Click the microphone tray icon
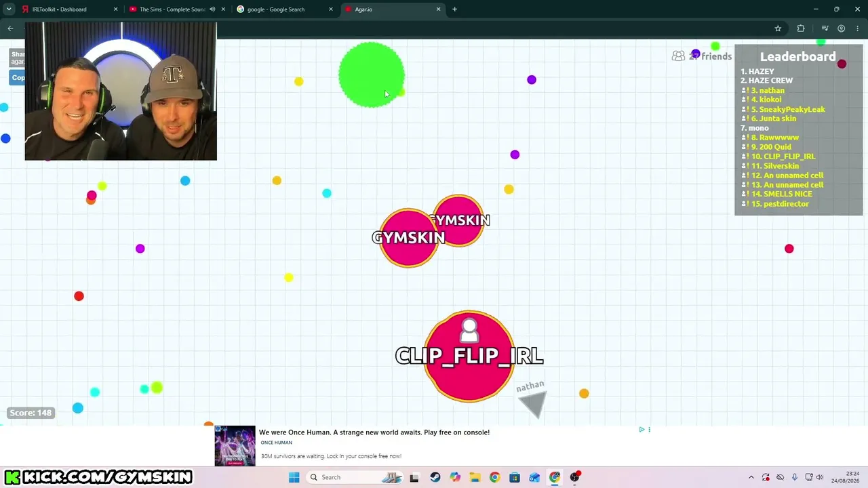This screenshot has width=868, height=488. point(794,477)
